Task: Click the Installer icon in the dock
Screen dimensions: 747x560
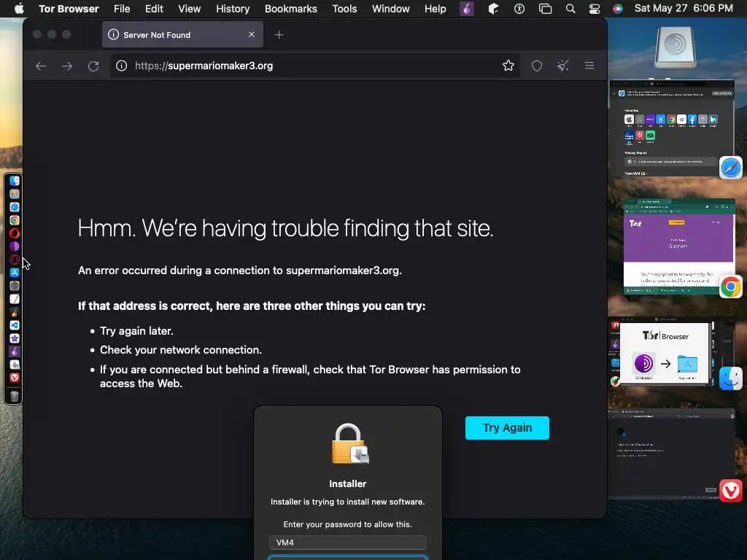Action: [x=15, y=365]
